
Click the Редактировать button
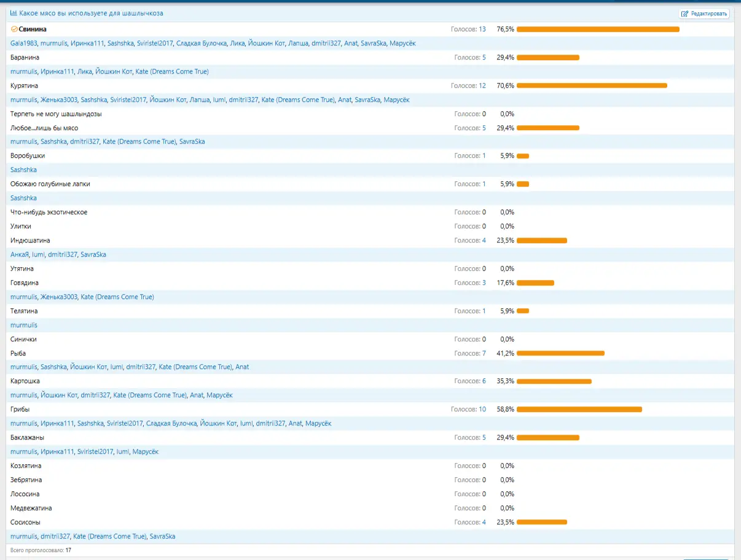click(704, 14)
